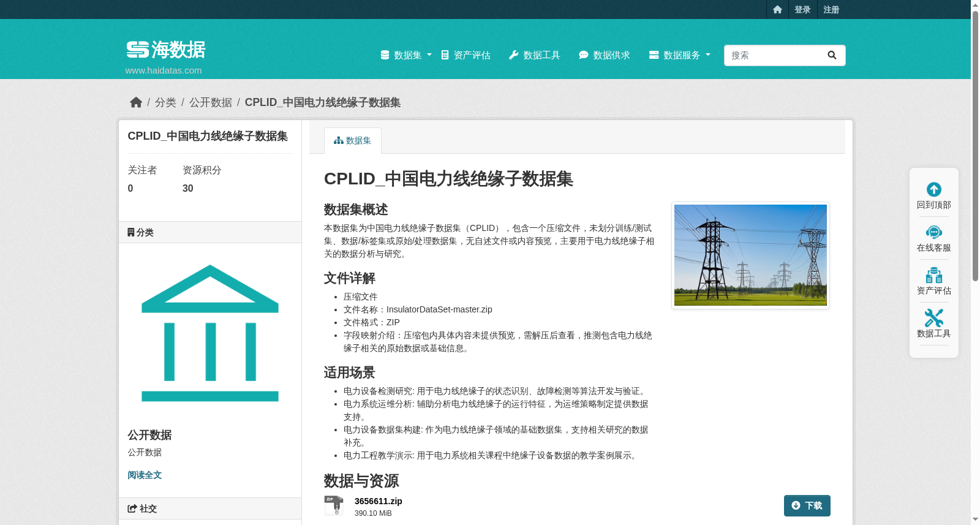Click the 阅读全文 link
The height and width of the screenshot is (525, 980).
point(145,475)
